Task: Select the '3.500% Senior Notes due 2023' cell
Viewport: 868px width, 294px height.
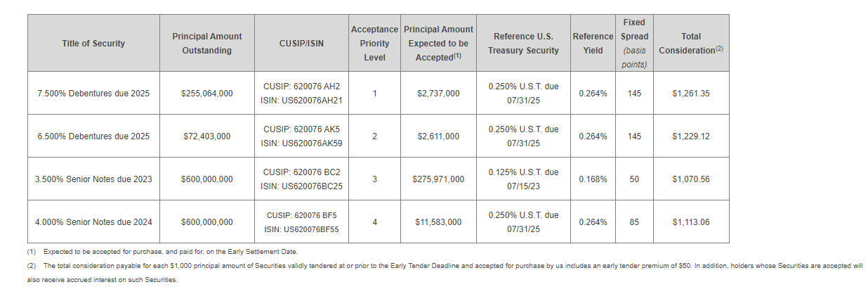Action: point(93,179)
